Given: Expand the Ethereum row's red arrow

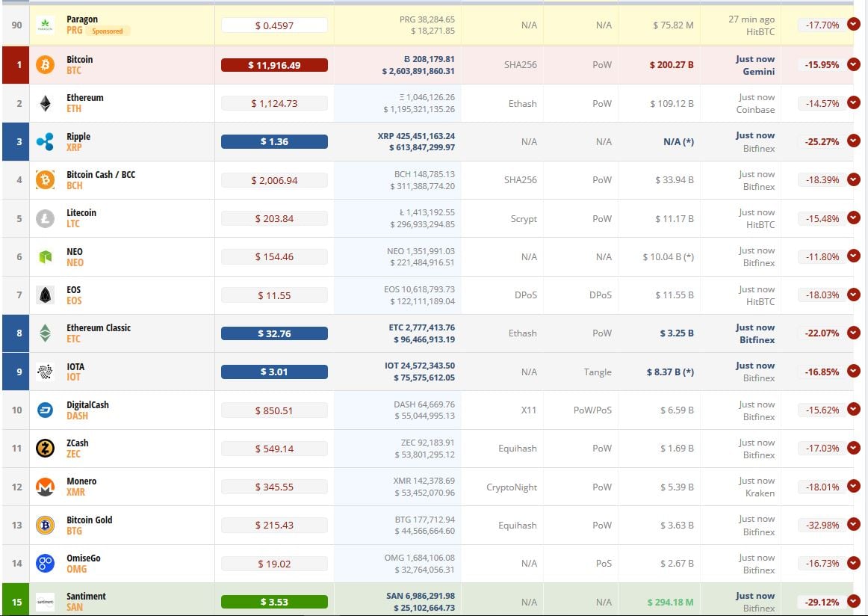Looking at the screenshot, I should (854, 102).
